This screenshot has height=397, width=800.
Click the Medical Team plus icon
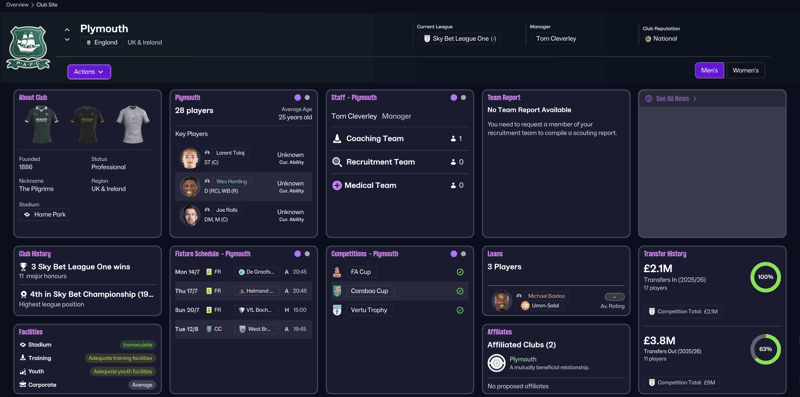[337, 186]
